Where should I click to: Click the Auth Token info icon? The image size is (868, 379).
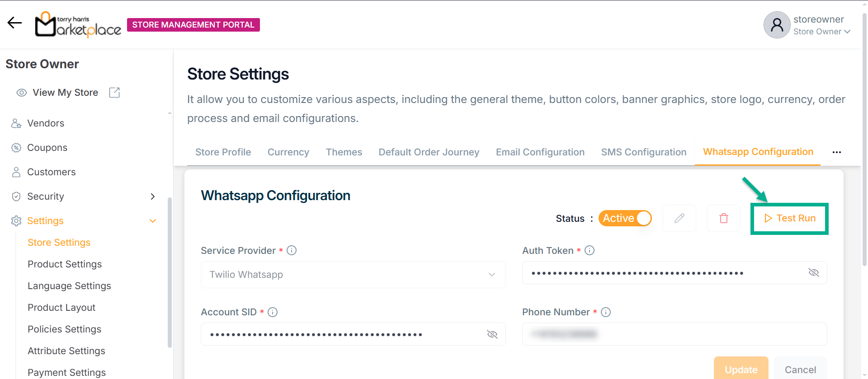tap(590, 250)
